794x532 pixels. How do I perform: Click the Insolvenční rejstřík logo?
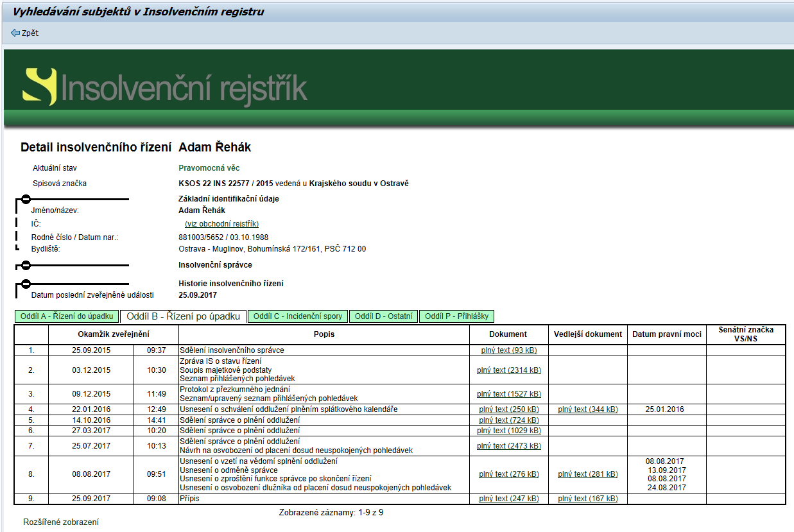pyautogui.click(x=165, y=87)
